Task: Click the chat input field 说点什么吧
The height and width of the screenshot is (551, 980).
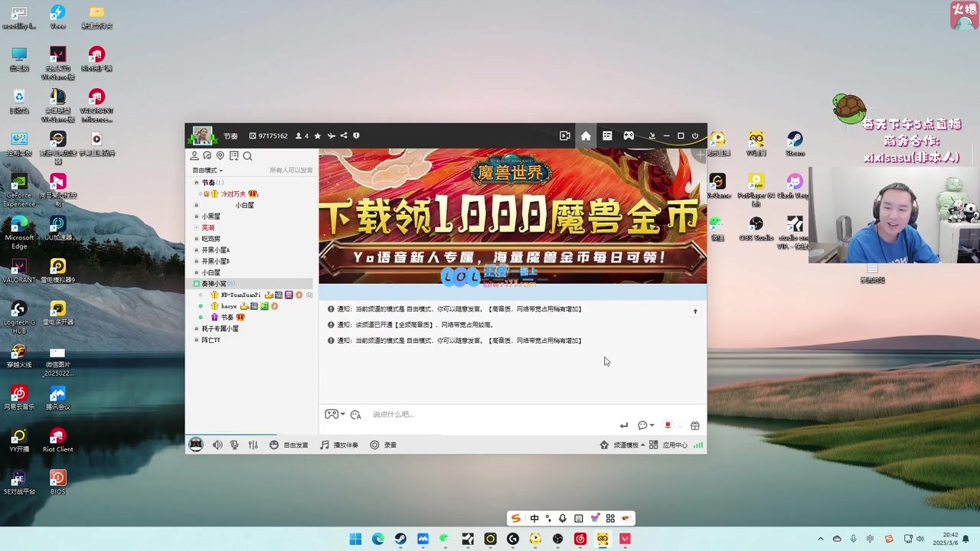Action: pos(490,414)
